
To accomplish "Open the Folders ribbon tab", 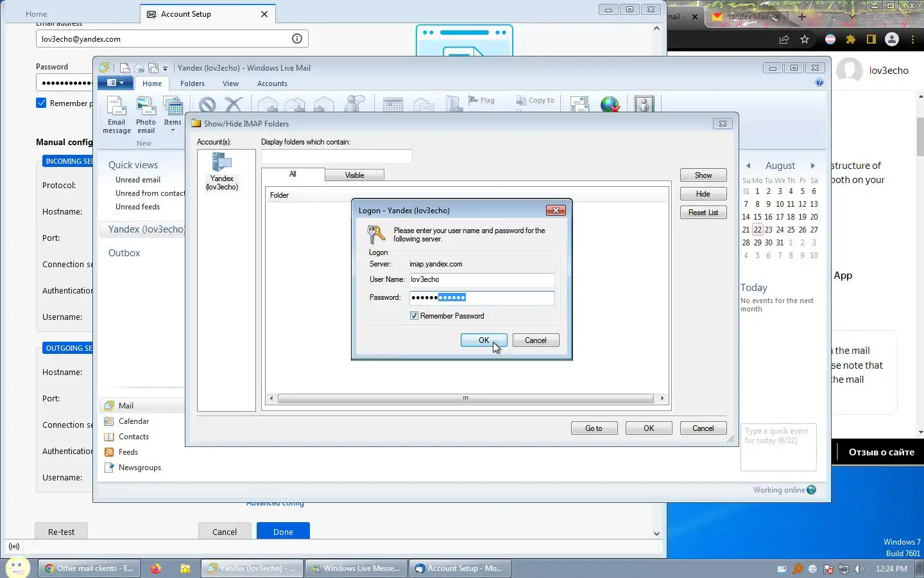I will (193, 83).
